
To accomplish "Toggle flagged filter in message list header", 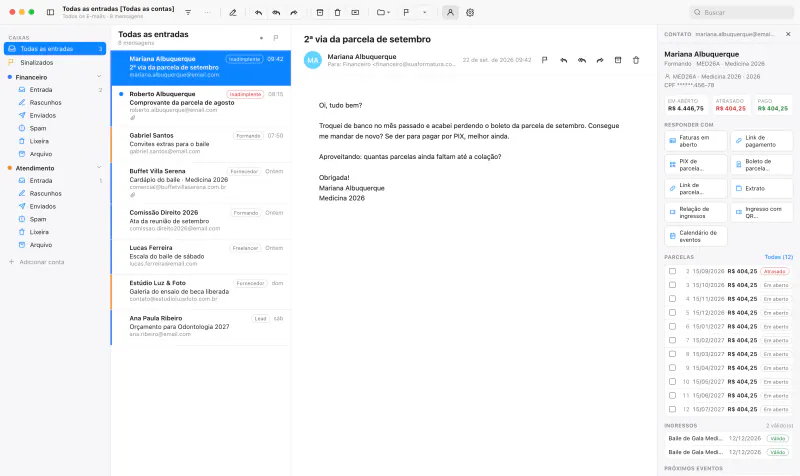I will pyautogui.click(x=276, y=38).
